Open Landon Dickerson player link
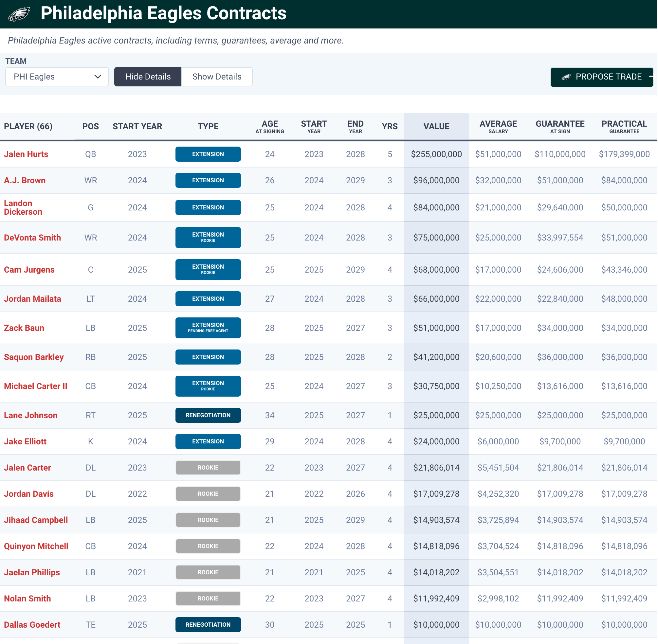 (x=23, y=208)
